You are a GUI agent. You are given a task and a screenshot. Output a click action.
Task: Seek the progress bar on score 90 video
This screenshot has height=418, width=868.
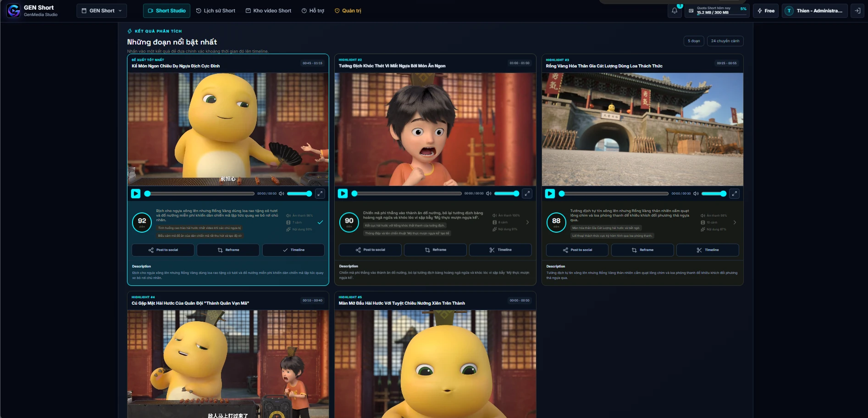(407, 194)
